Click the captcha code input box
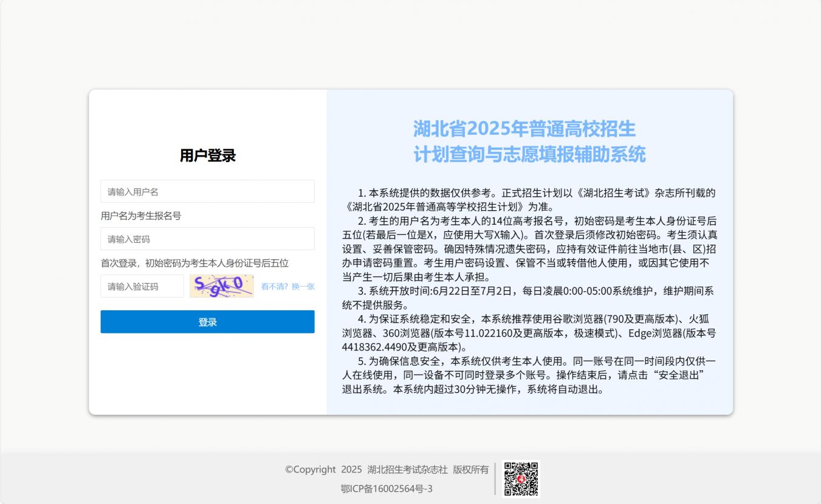Image resolution: width=821 pixels, height=504 pixels. pos(142,286)
